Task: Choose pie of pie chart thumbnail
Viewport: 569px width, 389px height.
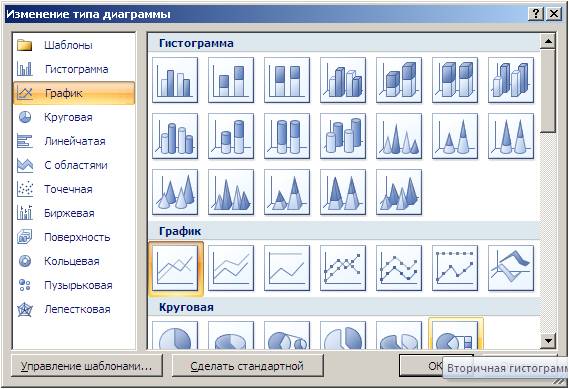Action: tap(287, 335)
